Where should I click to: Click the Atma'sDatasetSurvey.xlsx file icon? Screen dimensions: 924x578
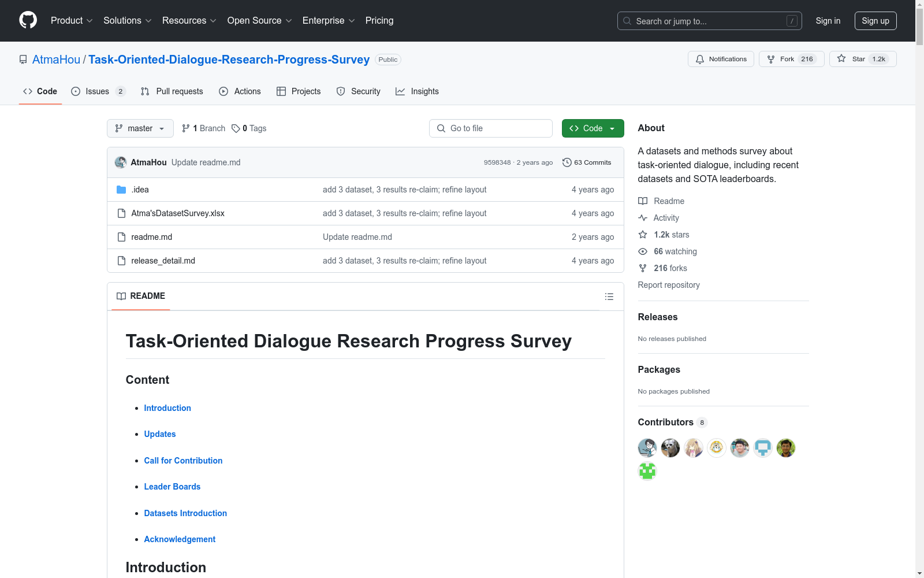click(x=121, y=213)
